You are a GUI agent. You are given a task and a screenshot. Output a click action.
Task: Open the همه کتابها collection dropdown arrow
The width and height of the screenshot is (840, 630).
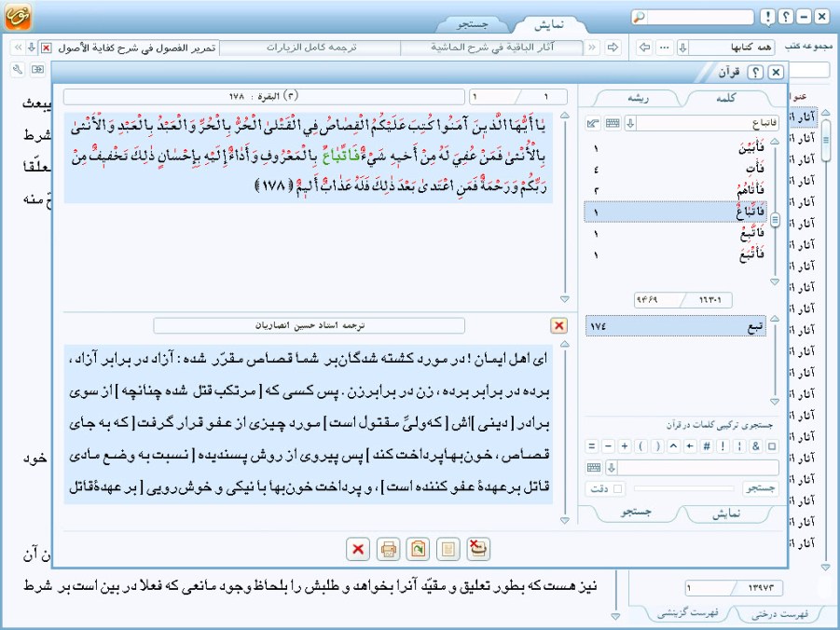pyautogui.click(x=683, y=48)
